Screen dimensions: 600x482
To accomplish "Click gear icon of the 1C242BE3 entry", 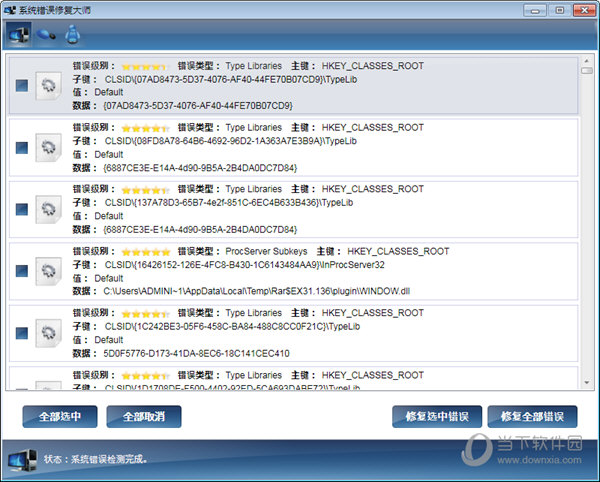I will click(x=49, y=333).
